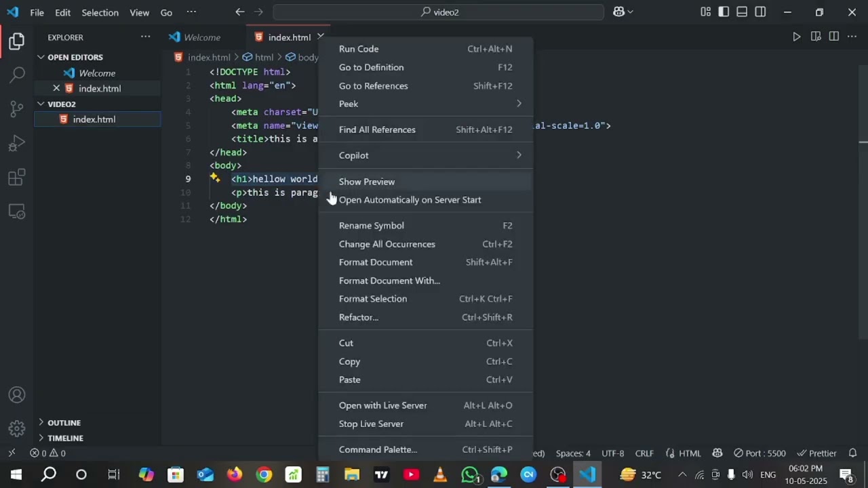The width and height of the screenshot is (868, 488).
Task: Open the Extensions view
Action: pos(17,178)
